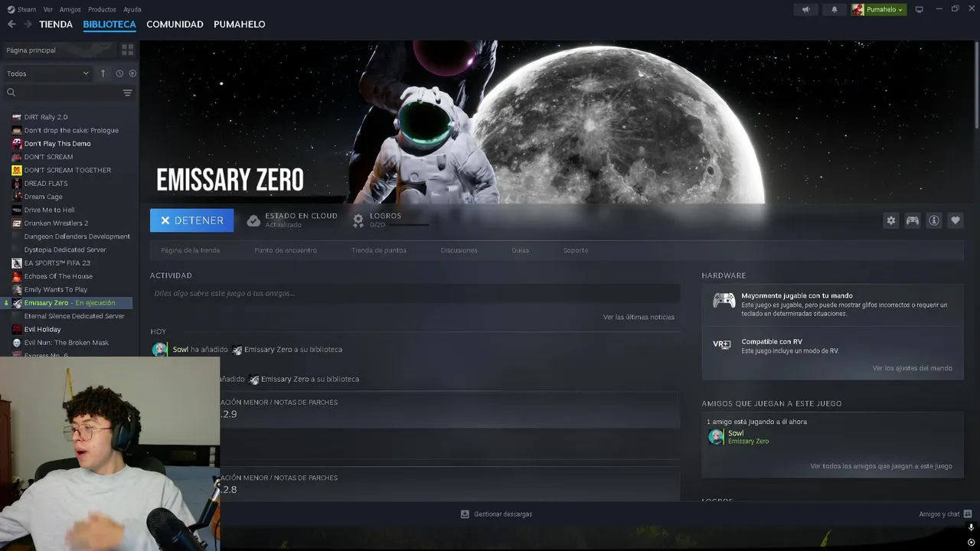The height and width of the screenshot is (551, 980).
Task: Go forward with the right arrow
Action: (28, 24)
